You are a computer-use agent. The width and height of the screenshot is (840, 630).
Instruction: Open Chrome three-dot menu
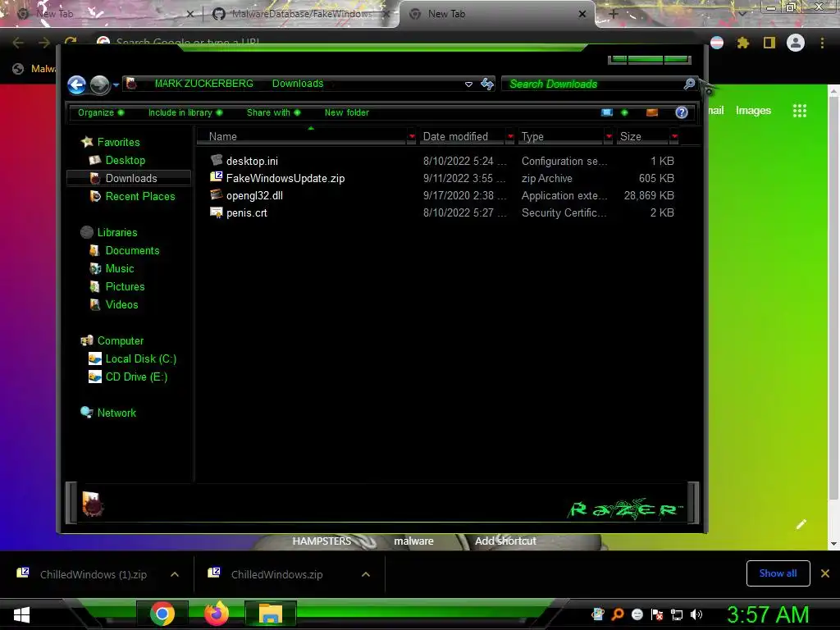pos(822,43)
